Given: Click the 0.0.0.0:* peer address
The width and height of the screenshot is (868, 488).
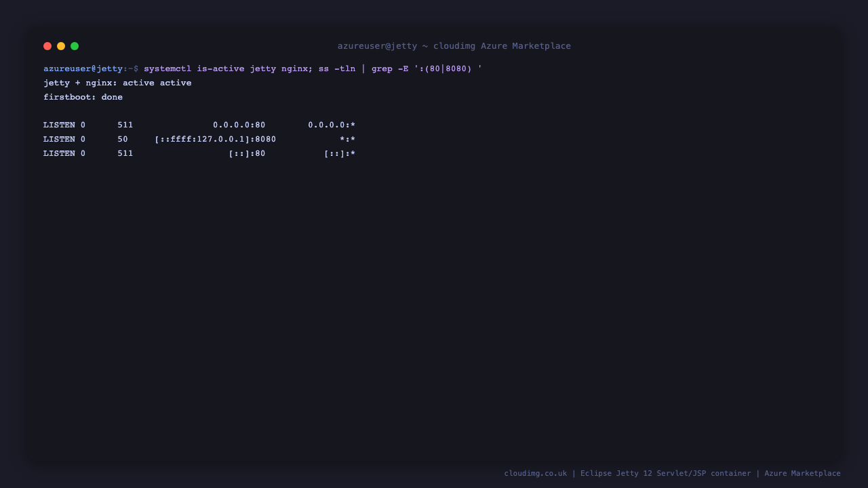Looking at the screenshot, I should tap(332, 125).
